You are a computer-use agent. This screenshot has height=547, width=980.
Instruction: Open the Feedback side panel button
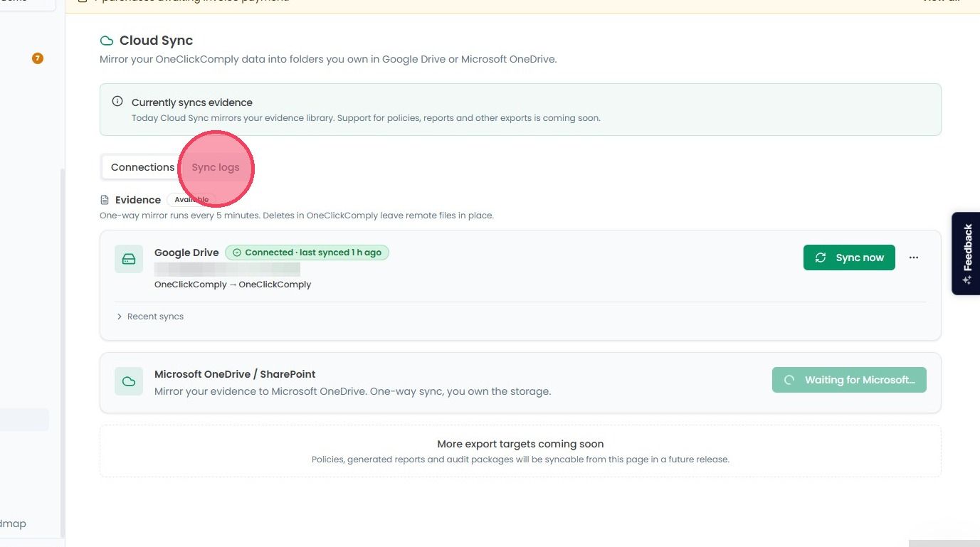(966, 253)
